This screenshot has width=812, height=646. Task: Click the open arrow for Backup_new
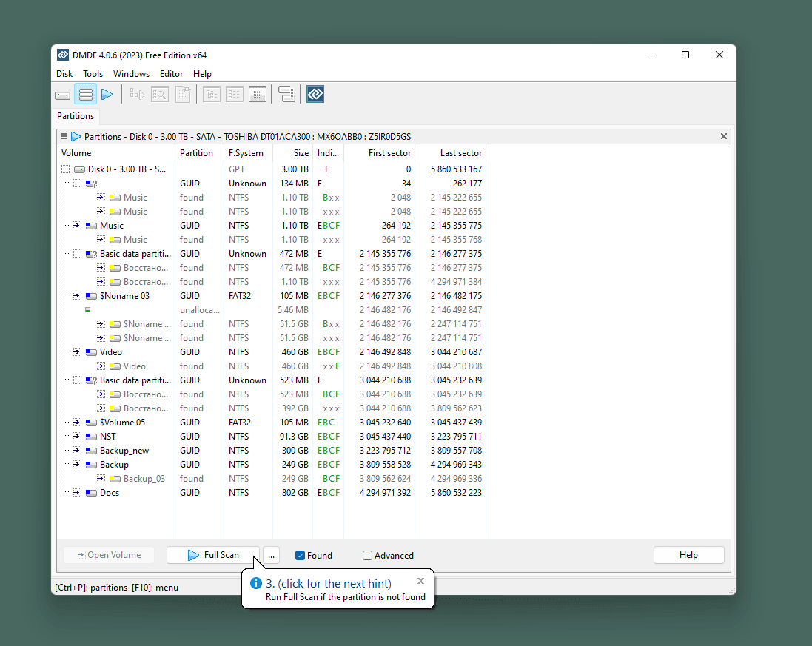[x=77, y=451]
